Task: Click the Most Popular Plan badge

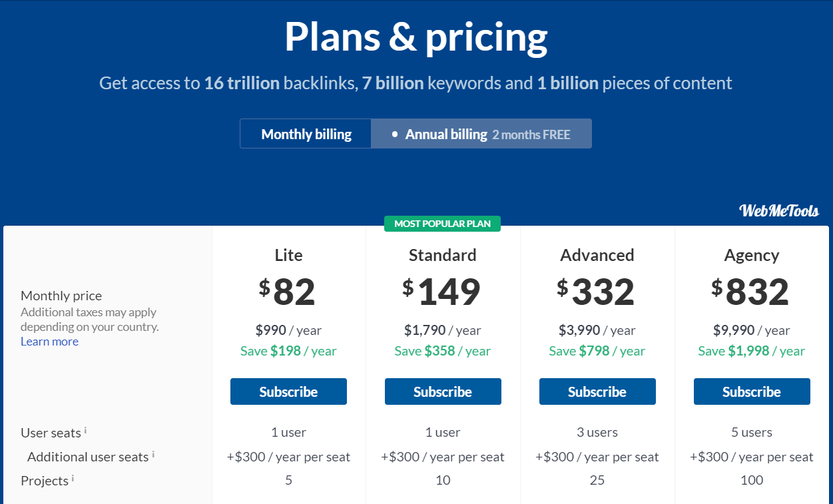Action: [x=442, y=224]
